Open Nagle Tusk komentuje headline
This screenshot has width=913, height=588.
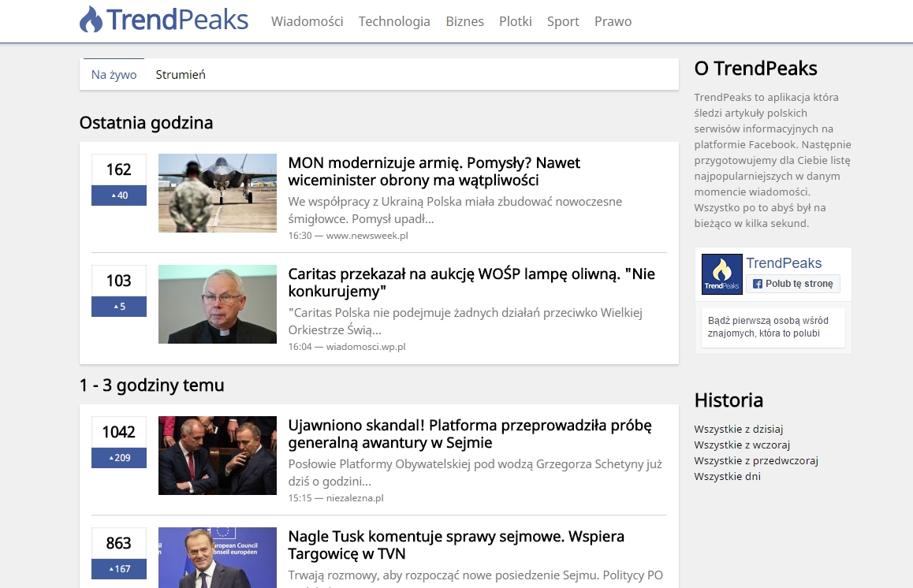tap(456, 545)
